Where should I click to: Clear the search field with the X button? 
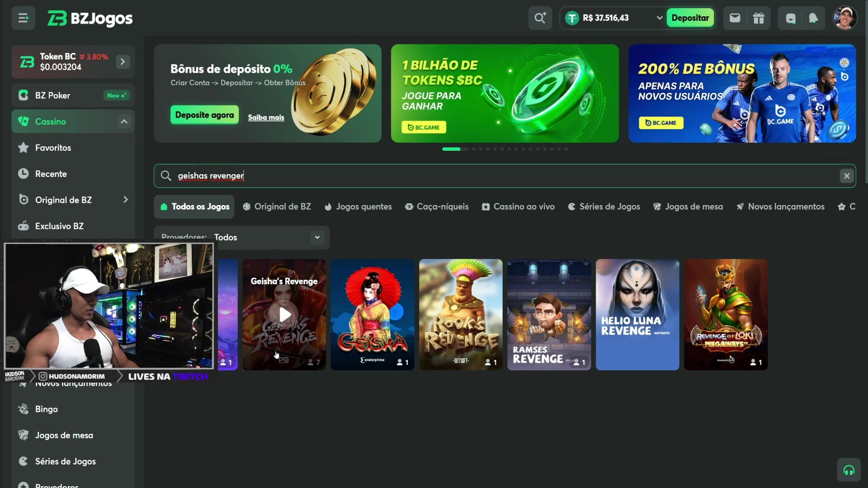coord(847,176)
